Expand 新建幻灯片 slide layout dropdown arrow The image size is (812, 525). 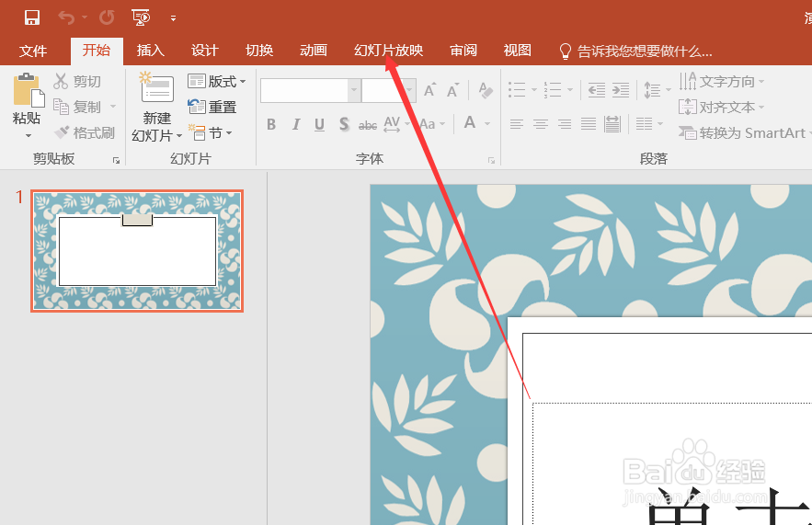pyautogui.click(x=179, y=136)
